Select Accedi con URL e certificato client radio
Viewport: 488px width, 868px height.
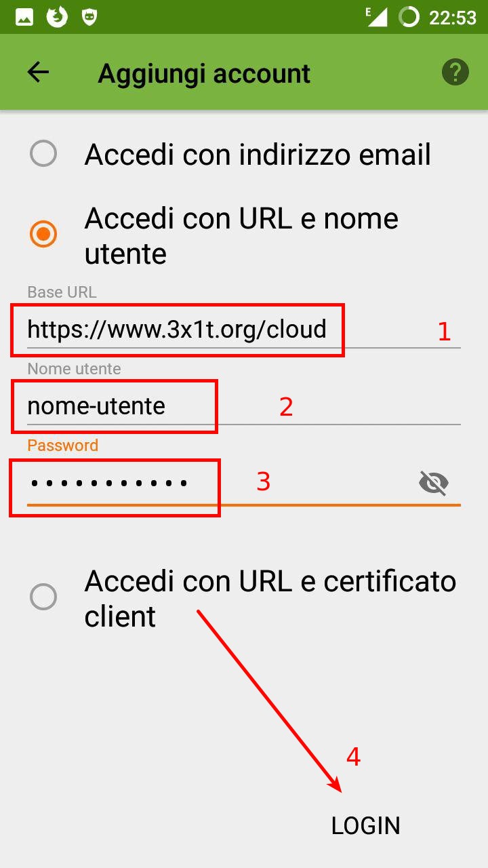coord(43,597)
